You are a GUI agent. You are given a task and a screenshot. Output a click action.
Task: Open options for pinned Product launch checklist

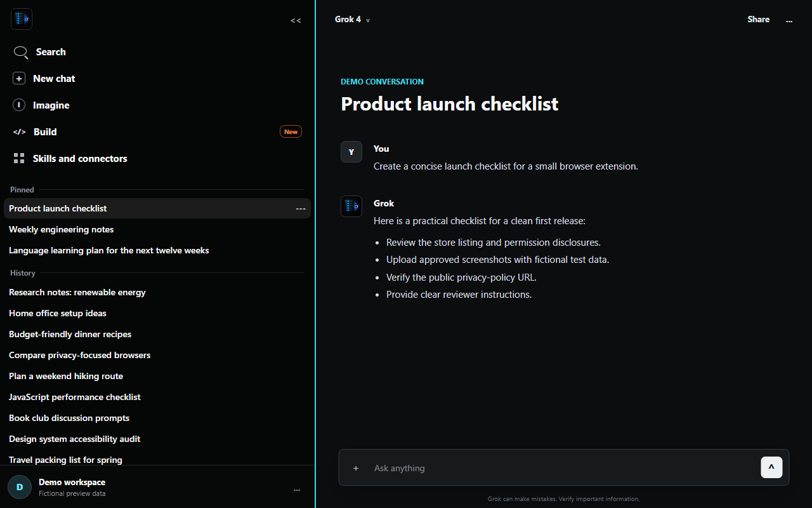click(x=301, y=209)
